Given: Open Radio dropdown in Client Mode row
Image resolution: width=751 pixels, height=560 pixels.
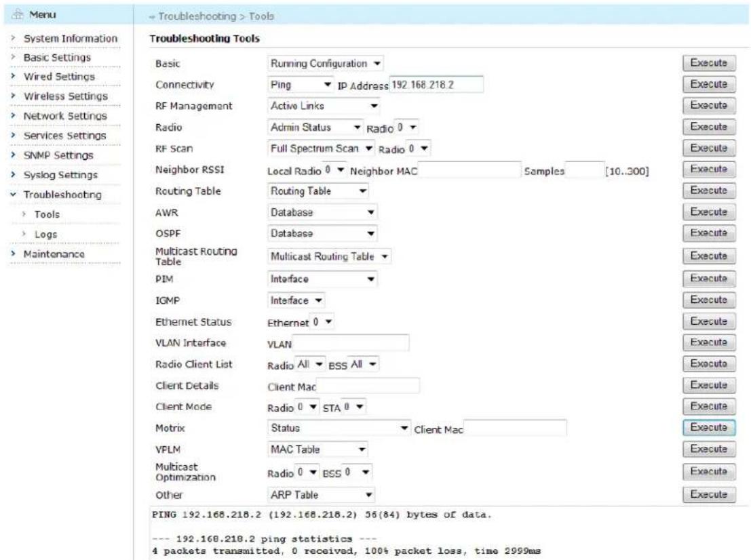Looking at the screenshot, I should [x=307, y=407].
